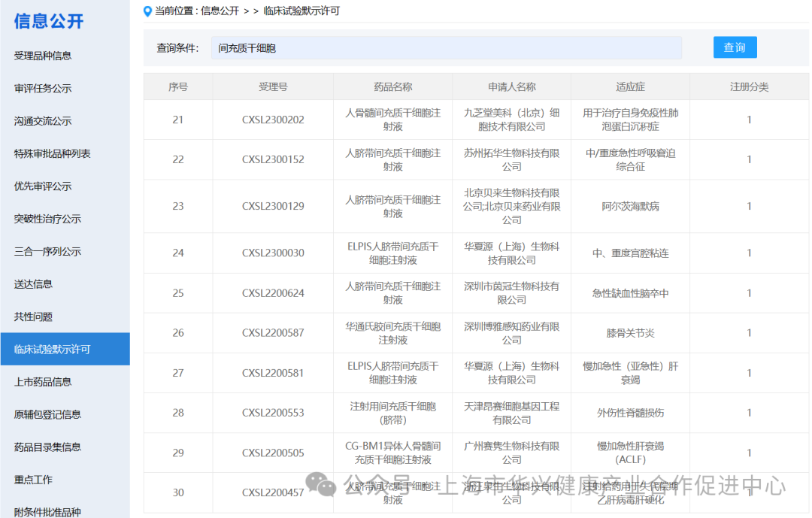Open 药品目录集信息 in the sidebar
Image resolution: width=812 pixels, height=518 pixels.
click(47, 447)
